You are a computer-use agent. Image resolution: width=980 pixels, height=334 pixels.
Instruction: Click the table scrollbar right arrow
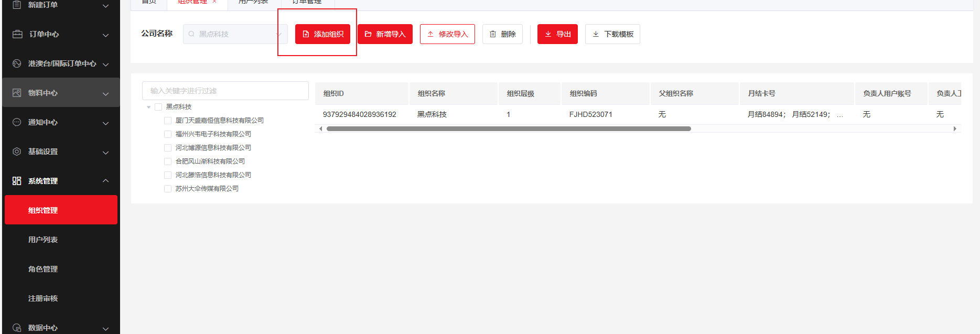(955, 128)
